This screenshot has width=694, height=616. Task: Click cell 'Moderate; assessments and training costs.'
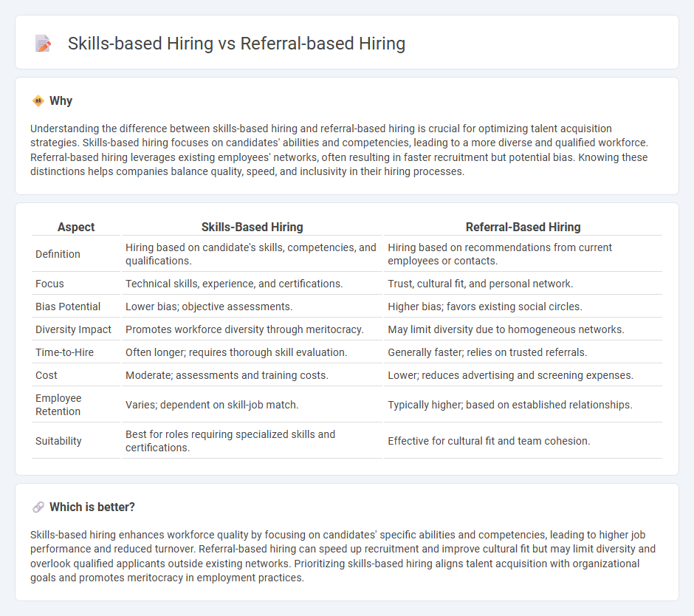252,375
